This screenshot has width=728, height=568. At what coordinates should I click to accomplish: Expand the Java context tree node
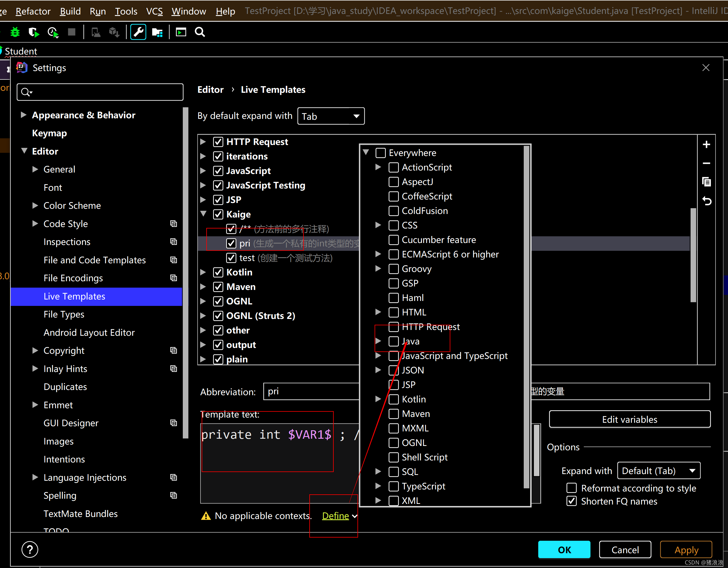pyautogui.click(x=378, y=341)
